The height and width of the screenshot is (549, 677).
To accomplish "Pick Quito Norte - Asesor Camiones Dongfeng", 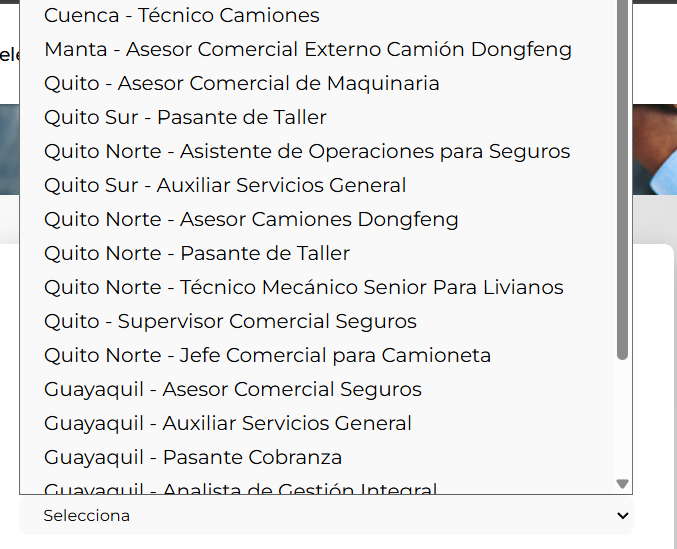I will coord(251,219).
